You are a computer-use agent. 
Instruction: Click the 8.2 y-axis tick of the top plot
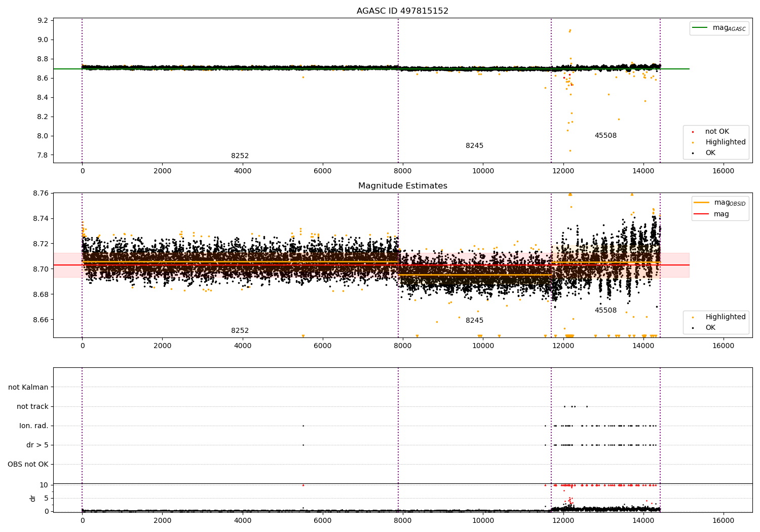43,117
